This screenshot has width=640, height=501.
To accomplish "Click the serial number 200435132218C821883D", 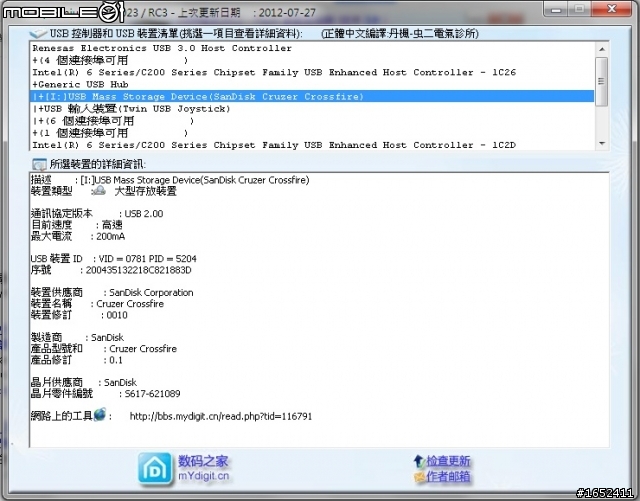I will 138,270.
